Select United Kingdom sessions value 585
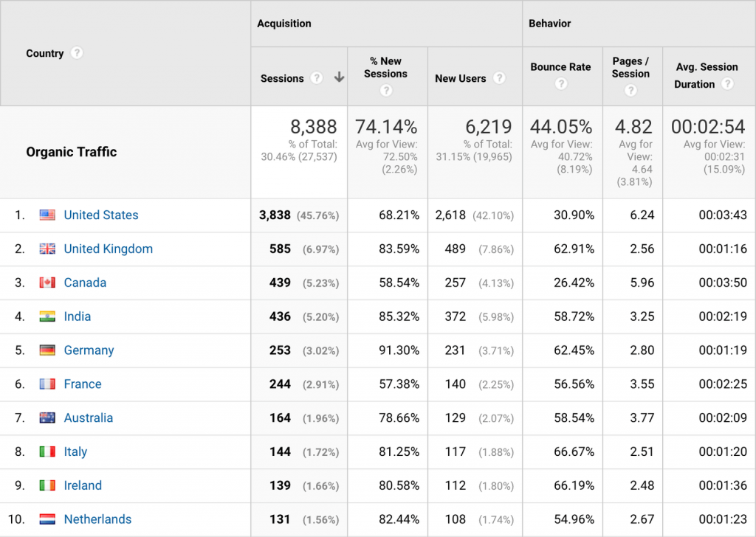Image resolution: width=756 pixels, height=537 pixels. coord(280,249)
